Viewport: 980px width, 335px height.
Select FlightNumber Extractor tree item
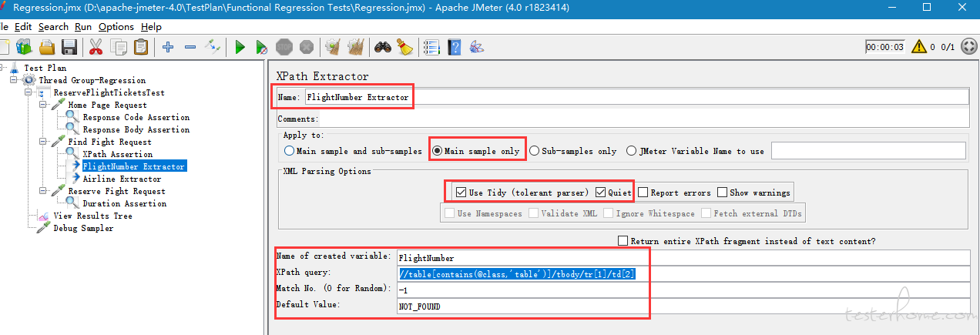[x=133, y=166]
